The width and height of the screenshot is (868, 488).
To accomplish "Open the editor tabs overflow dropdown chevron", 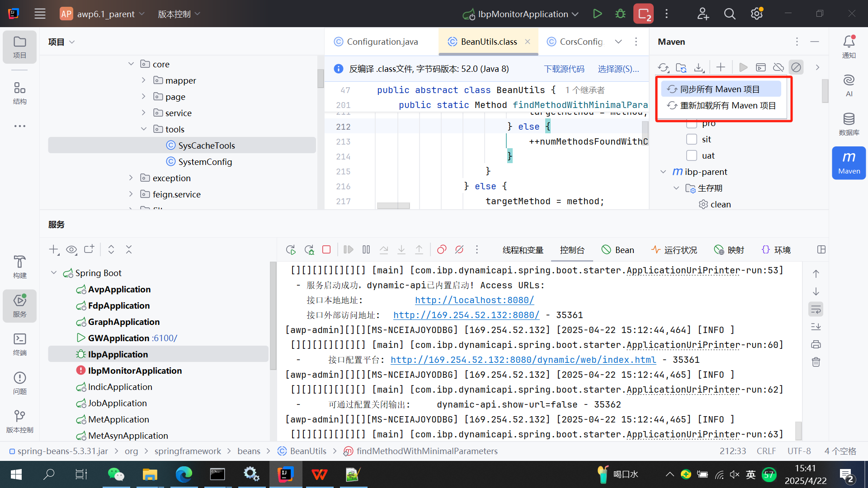I will click(618, 42).
